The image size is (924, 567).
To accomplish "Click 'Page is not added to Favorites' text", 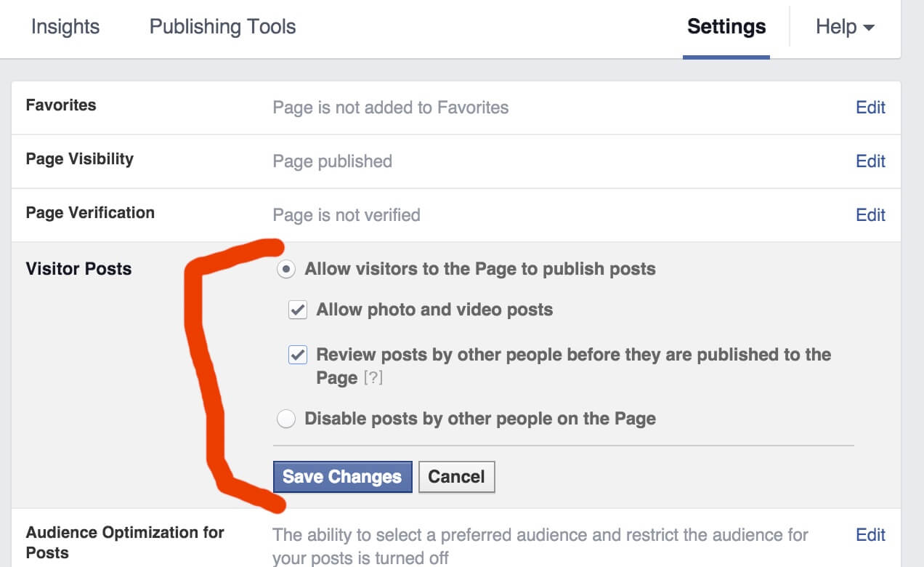I will pos(391,108).
